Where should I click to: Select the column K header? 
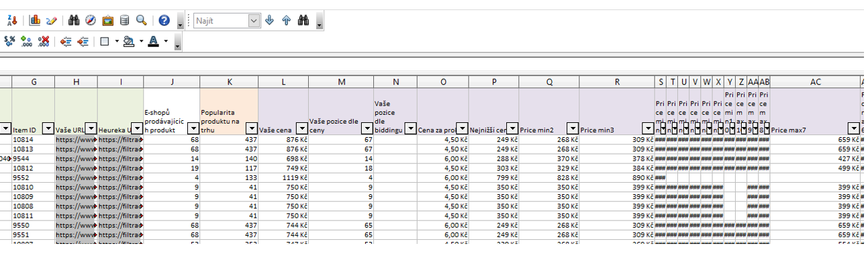229,81
